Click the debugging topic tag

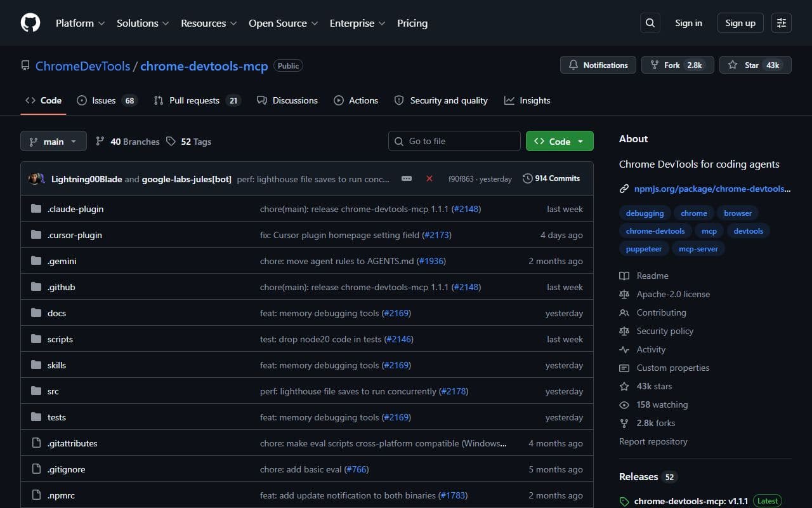click(x=645, y=213)
